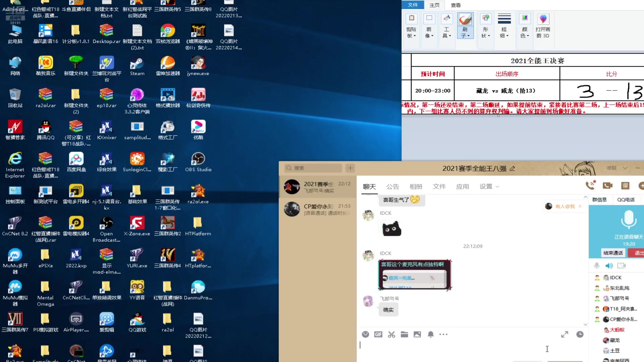Viewport: 644px width, 362px height.
Task: Open the Steam desktop shortcut
Action: coord(137,66)
